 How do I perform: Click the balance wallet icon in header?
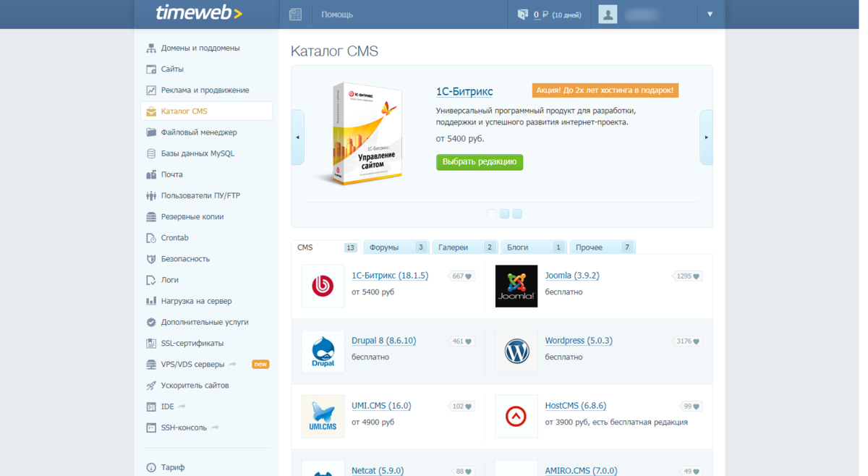(x=523, y=14)
